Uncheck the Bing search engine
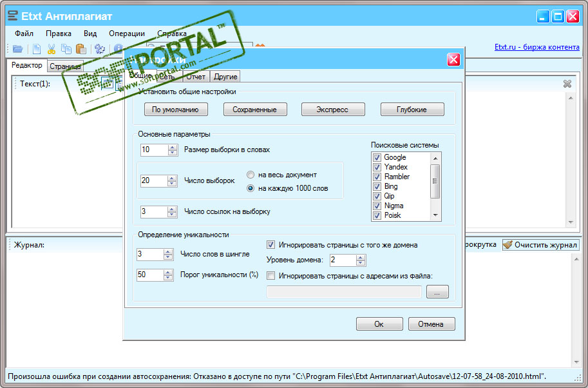 [377, 186]
